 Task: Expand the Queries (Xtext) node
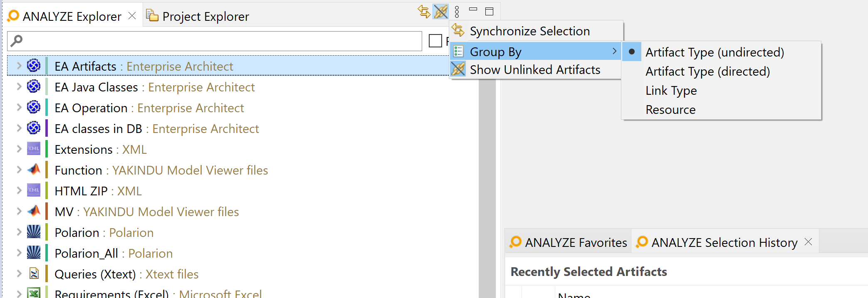[x=19, y=273]
